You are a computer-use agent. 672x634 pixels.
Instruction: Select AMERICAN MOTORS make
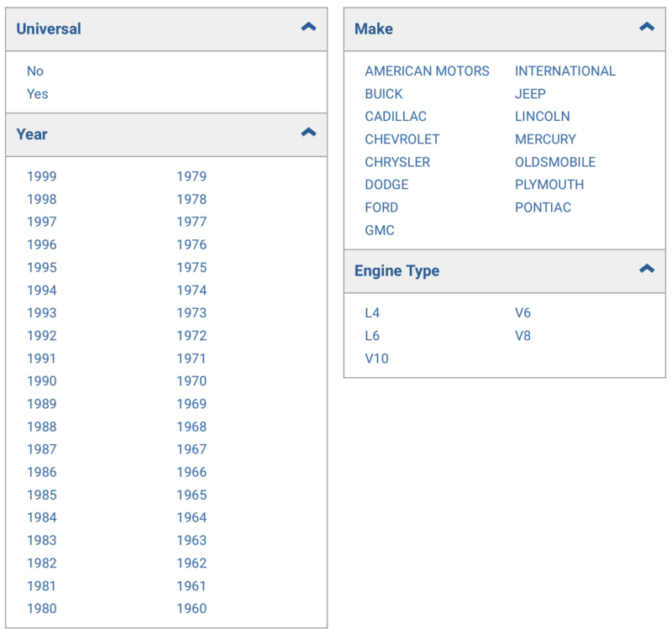[427, 71]
